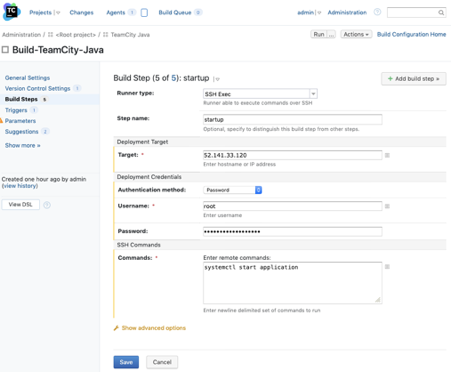
Task: Click the Commands text area
Action: pyautogui.click(x=293, y=283)
